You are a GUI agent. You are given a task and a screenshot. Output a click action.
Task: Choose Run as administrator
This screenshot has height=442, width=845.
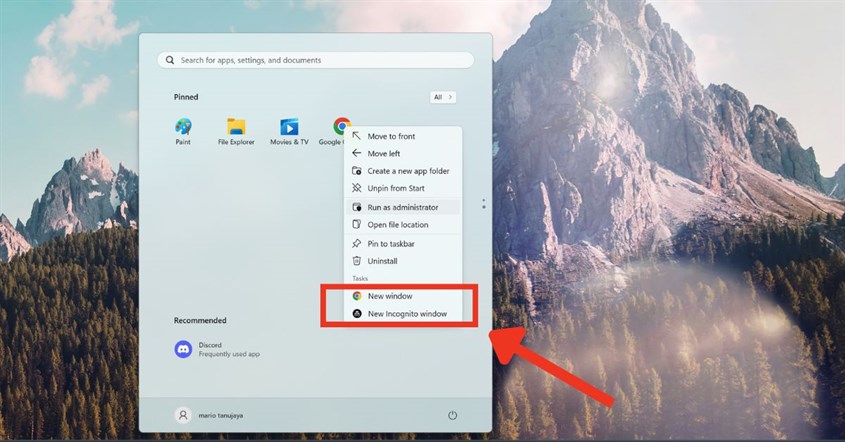[403, 207]
